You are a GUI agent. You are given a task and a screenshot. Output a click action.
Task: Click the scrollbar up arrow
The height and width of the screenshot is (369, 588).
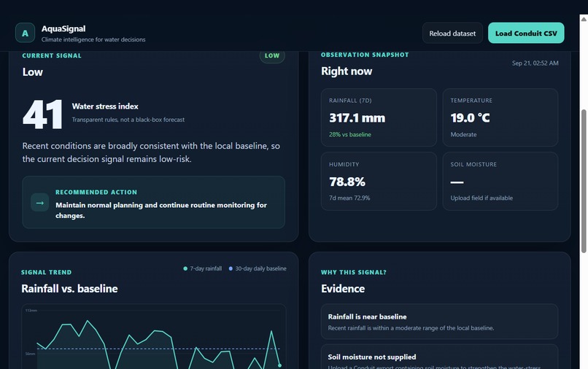click(x=584, y=19)
